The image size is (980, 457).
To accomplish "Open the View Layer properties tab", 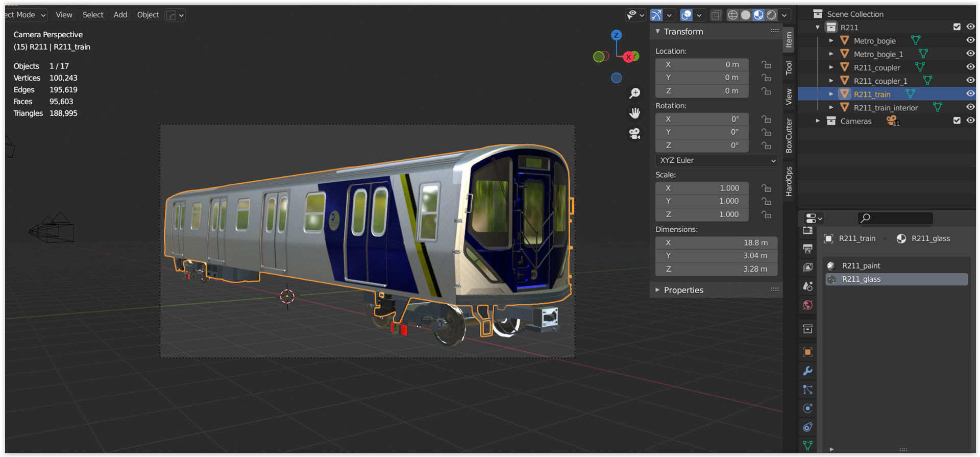I will [807, 268].
